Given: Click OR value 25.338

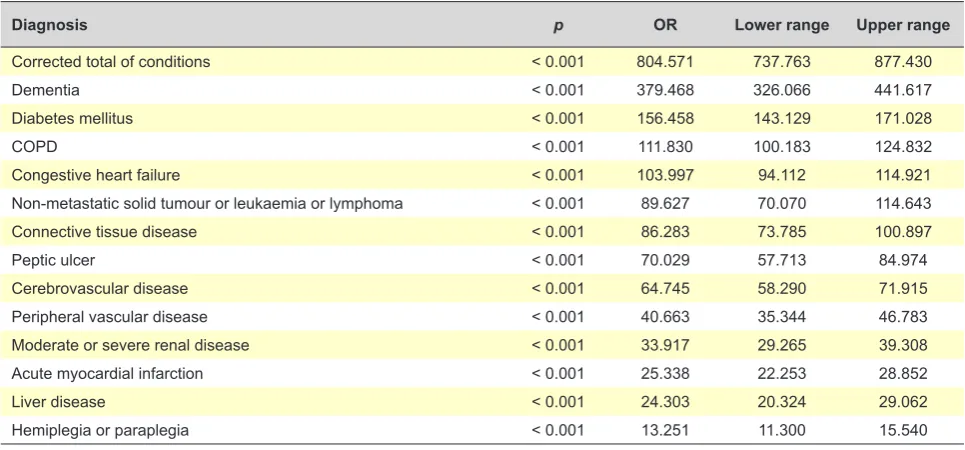Looking at the screenshot, I should pyautogui.click(x=665, y=373).
